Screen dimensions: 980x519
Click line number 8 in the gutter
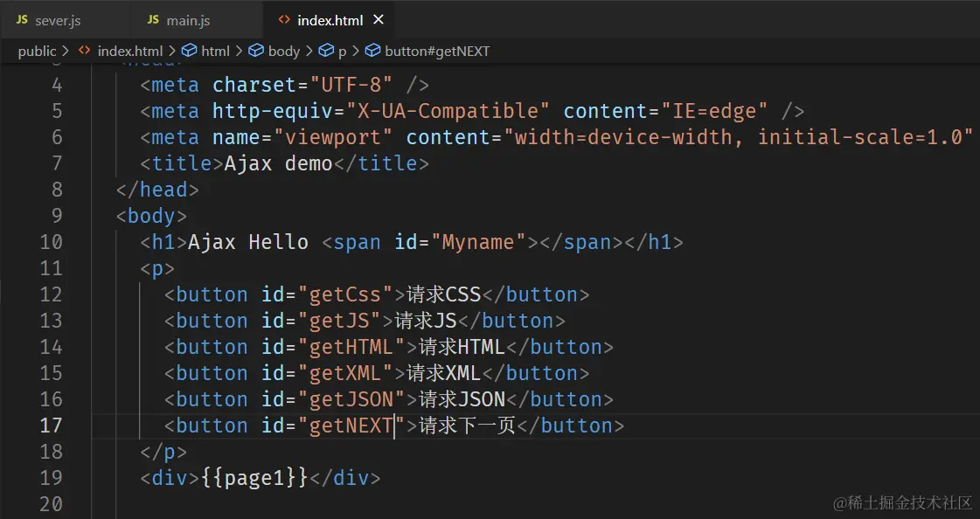click(x=57, y=190)
